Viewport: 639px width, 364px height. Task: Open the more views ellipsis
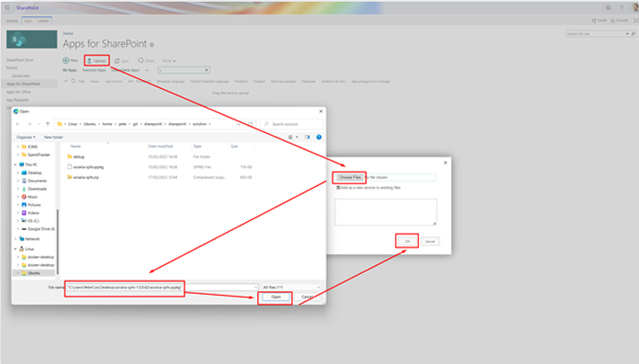[x=147, y=70]
